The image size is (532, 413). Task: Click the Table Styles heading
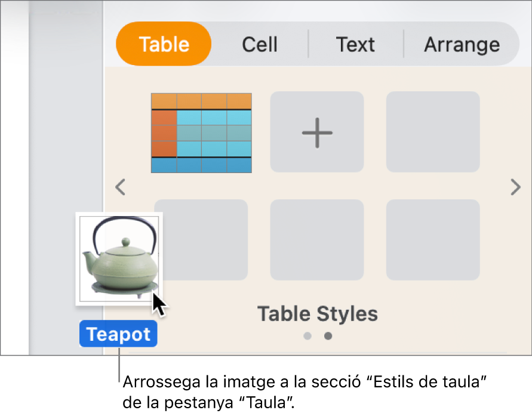[317, 313]
